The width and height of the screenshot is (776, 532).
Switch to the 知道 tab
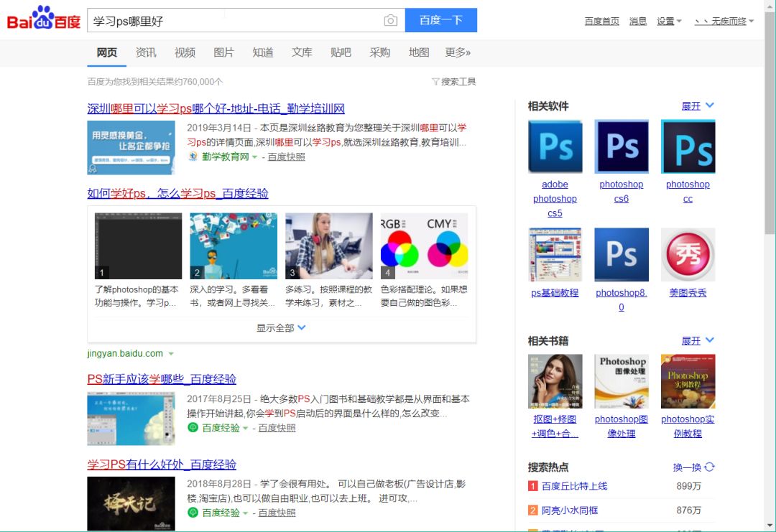(263, 52)
